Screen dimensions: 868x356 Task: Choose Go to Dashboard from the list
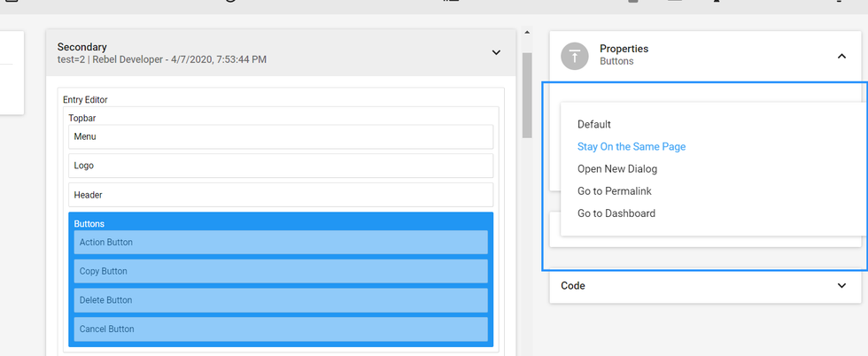pos(616,213)
